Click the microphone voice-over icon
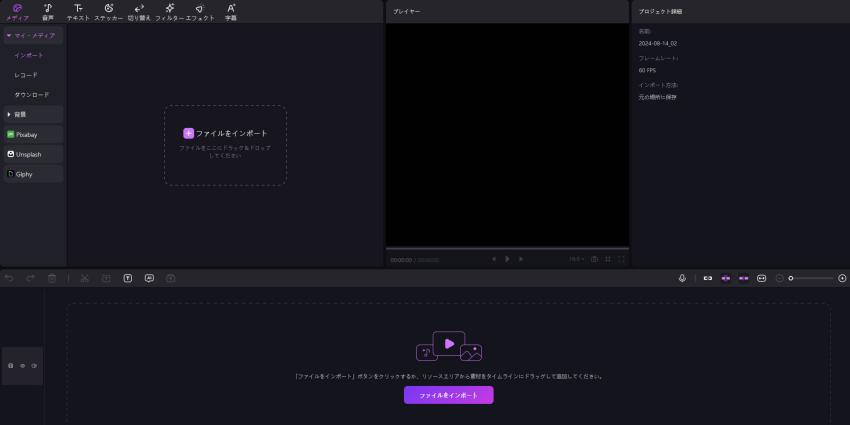Screen dimensions: 850x425 682,278
